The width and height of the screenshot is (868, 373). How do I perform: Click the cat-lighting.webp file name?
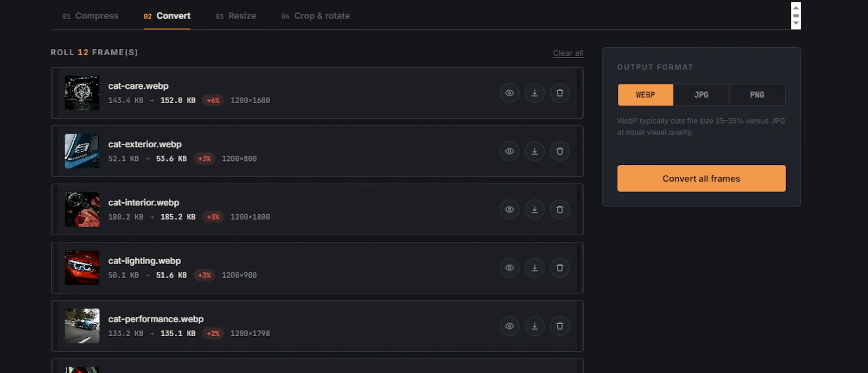(144, 261)
